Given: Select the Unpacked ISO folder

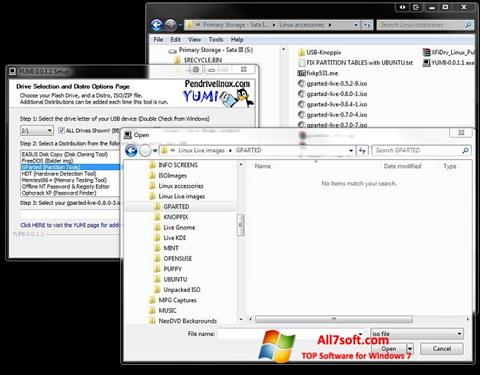Looking at the screenshot, I should [x=177, y=290].
